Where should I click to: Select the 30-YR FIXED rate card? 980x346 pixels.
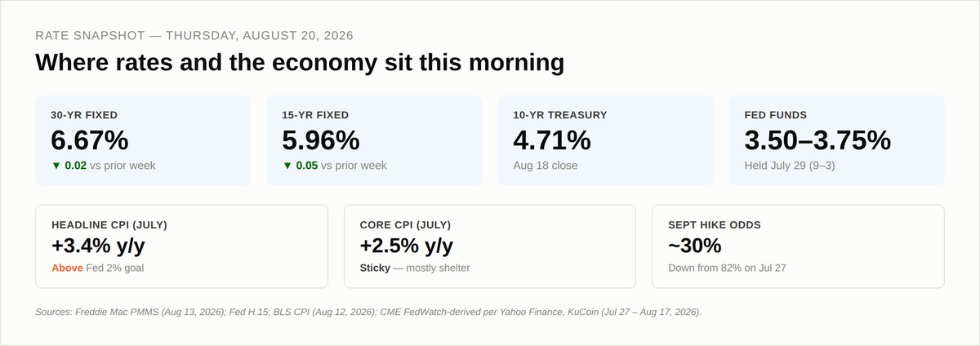click(x=143, y=141)
